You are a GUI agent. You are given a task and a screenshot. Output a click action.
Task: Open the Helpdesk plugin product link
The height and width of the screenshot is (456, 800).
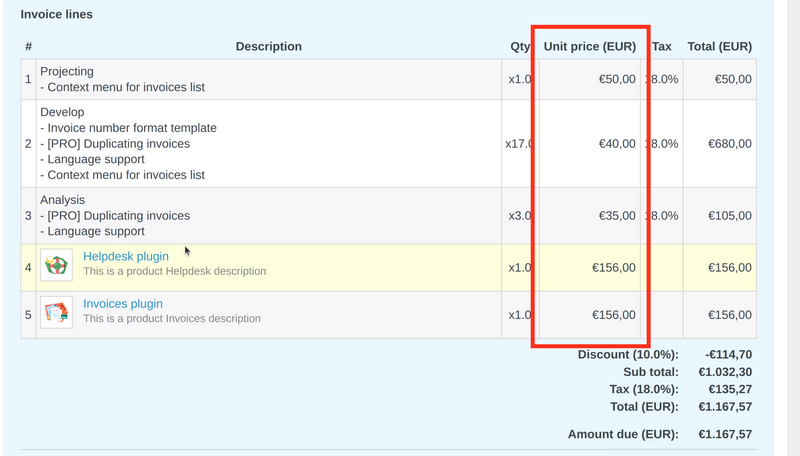[x=125, y=257]
